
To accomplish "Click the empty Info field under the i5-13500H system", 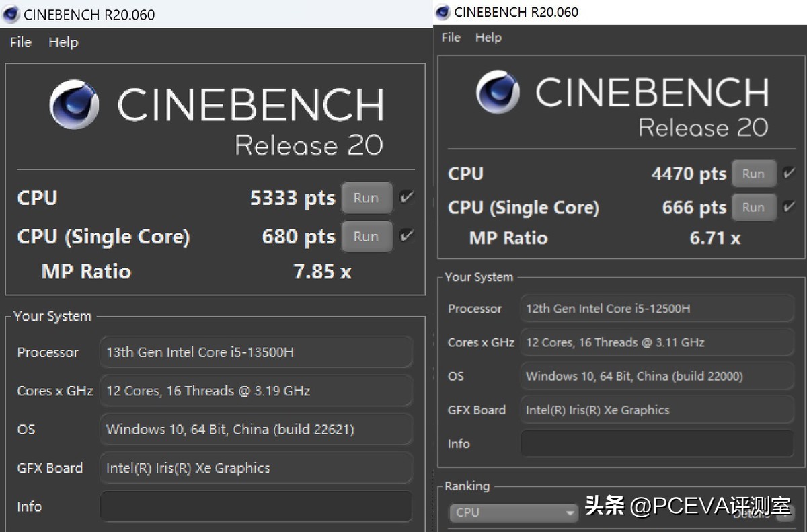I will (256, 506).
